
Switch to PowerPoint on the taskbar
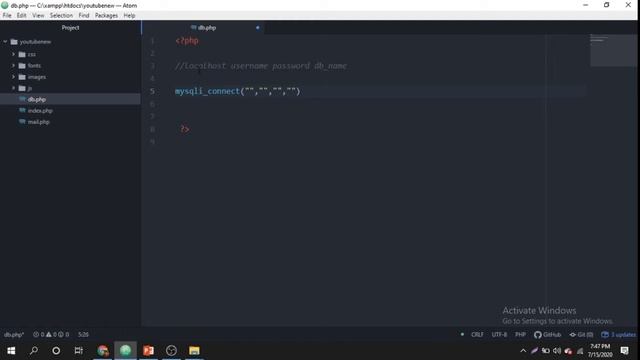pyautogui.click(x=149, y=351)
